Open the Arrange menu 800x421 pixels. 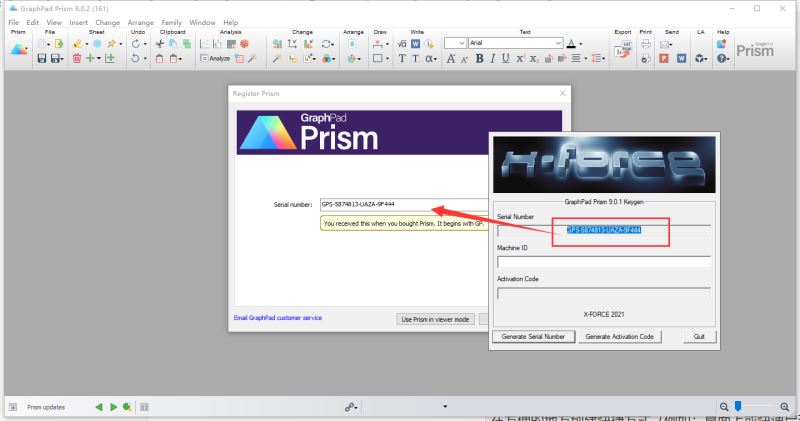click(140, 22)
